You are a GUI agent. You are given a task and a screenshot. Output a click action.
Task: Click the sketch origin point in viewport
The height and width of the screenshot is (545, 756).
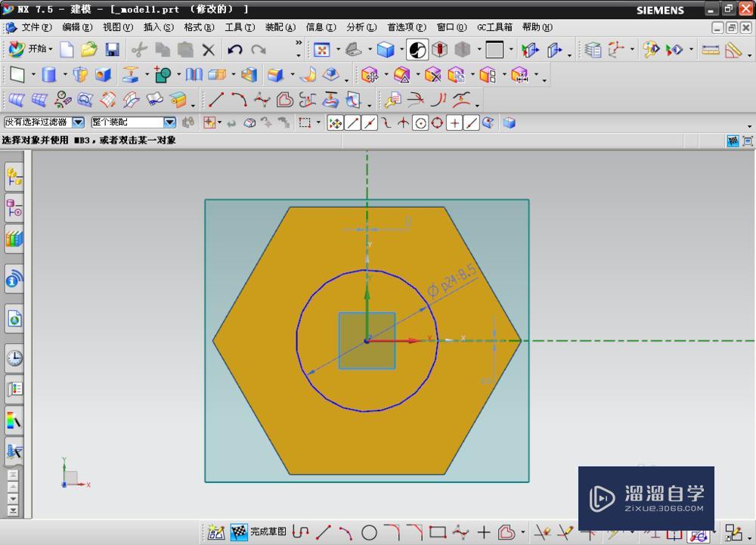(x=367, y=341)
